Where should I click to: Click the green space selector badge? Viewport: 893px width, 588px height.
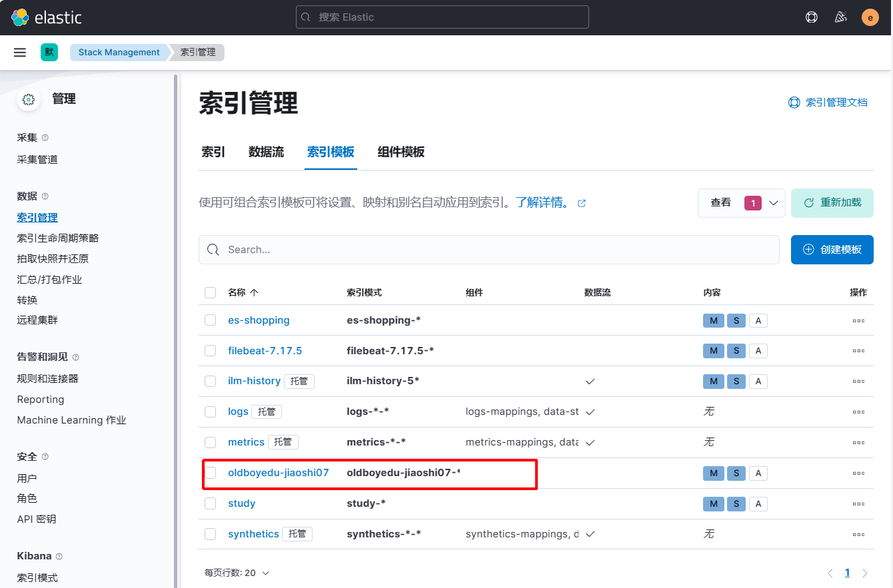click(x=49, y=53)
